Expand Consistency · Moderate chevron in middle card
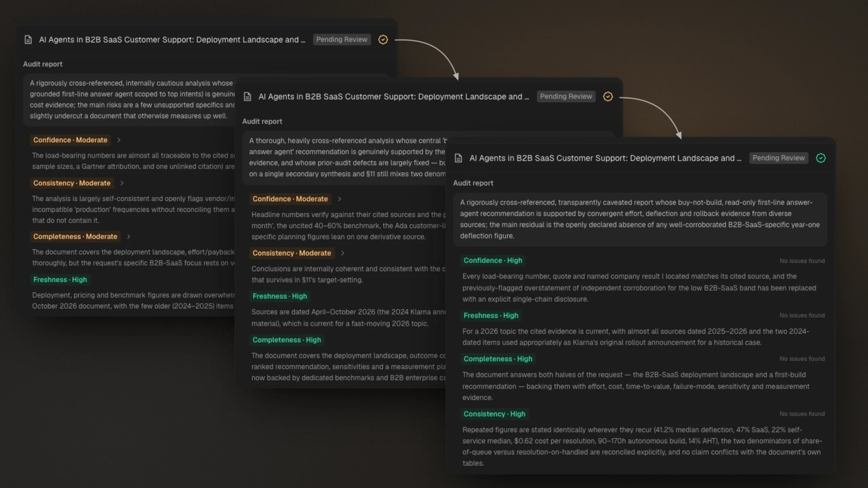Image resolution: width=868 pixels, height=488 pixels. (342, 253)
